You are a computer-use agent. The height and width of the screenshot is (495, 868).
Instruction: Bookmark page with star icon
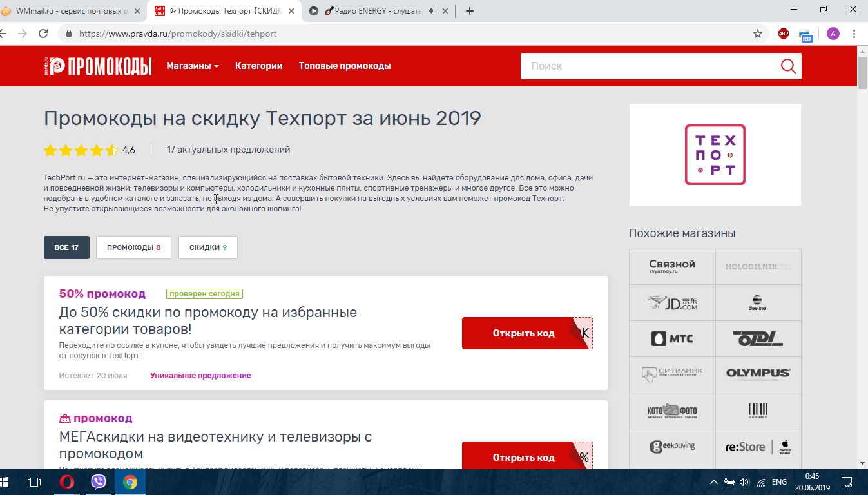758,34
